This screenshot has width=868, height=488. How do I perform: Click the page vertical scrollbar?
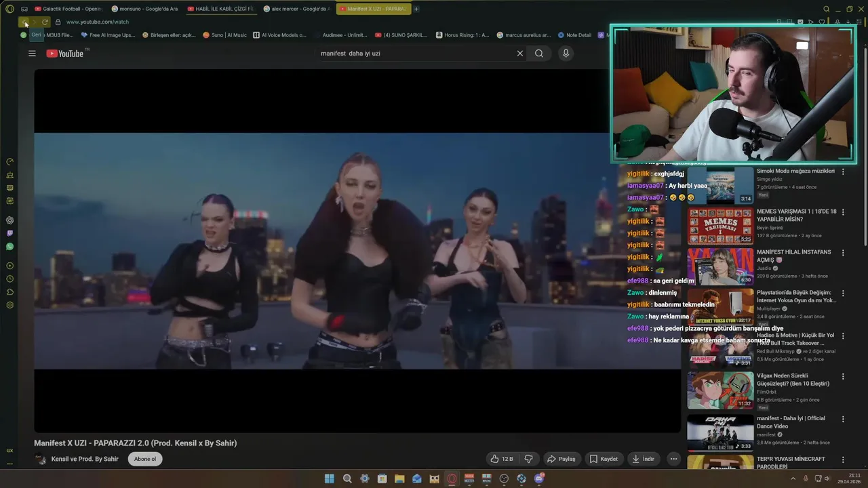(865, 146)
